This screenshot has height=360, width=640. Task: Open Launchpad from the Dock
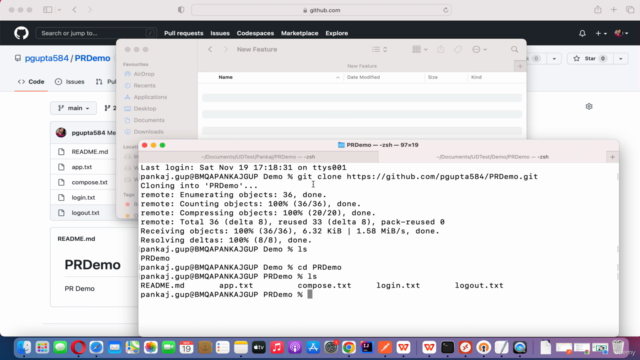tap(42, 347)
